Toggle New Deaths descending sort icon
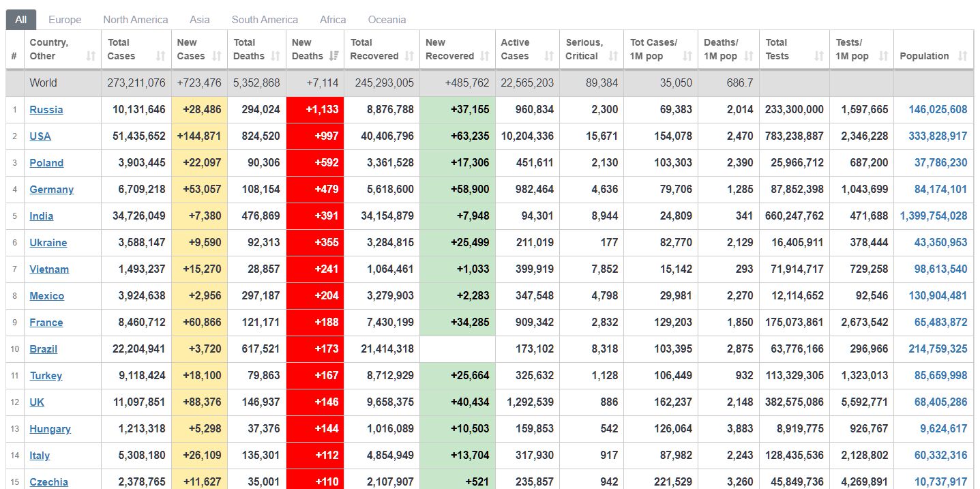Screen dimensions: 980x489 click(334, 56)
